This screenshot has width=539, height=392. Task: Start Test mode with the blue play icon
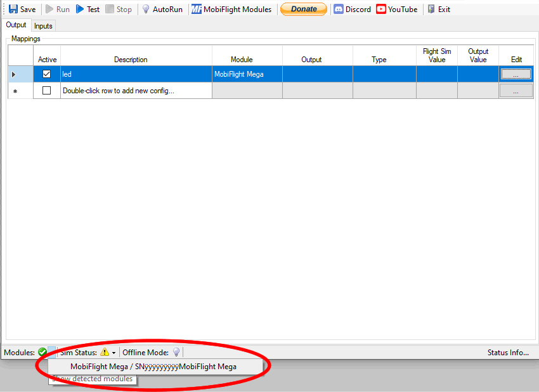click(x=80, y=9)
